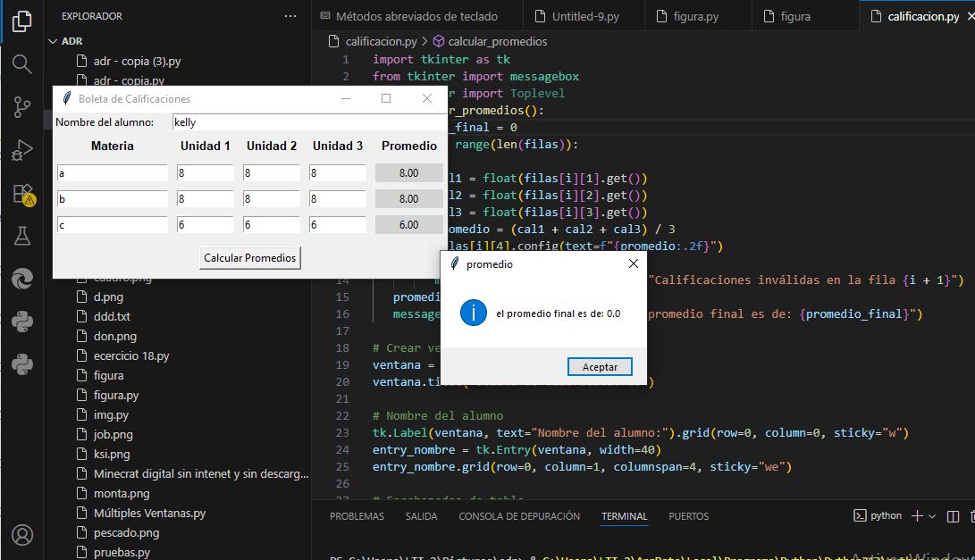Click Aceptar in the promedio dialog

pos(599,367)
